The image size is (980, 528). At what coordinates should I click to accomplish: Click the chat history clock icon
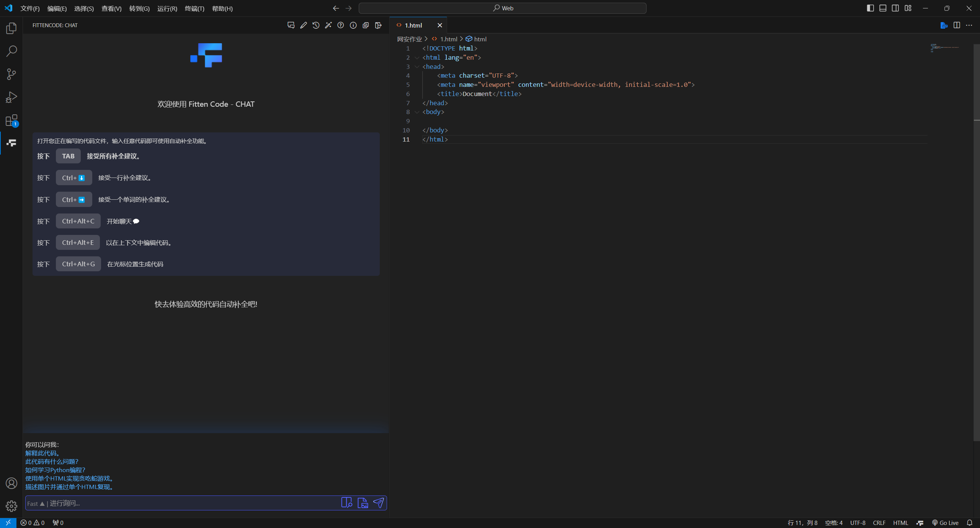click(x=316, y=25)
